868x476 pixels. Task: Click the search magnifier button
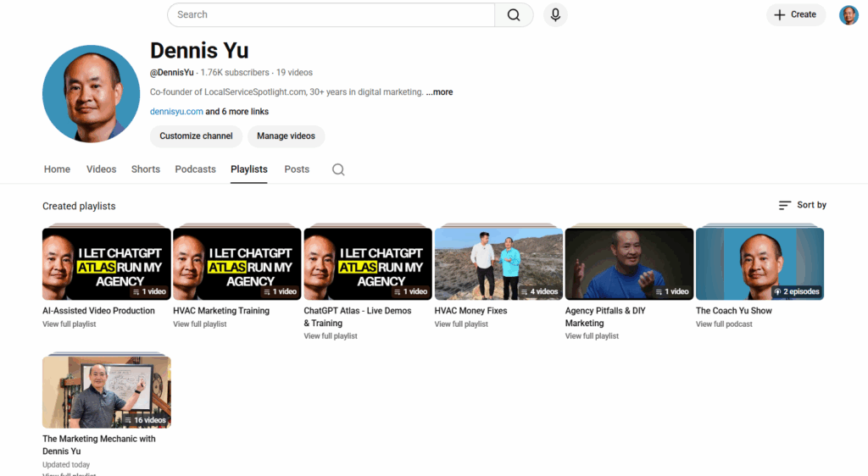pyautogui.click(x=514, y=14)
